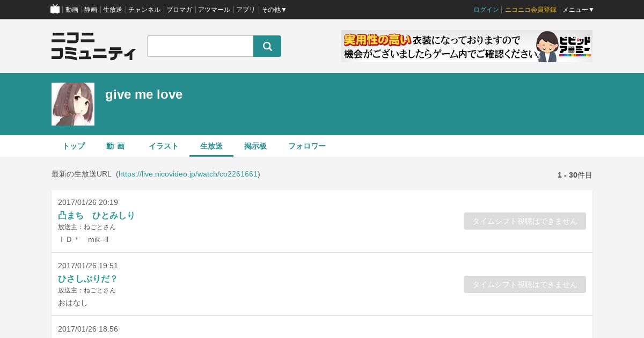Screen dimensions: 644x338
Task: Click the magnifier search button
Action: [267, 46]
